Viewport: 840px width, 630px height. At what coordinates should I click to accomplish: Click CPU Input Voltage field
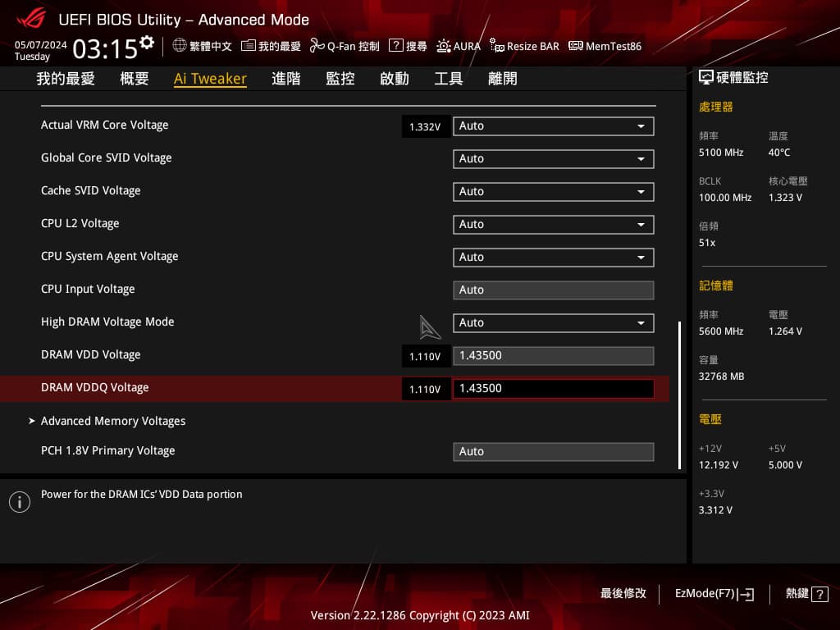(554, 290)
